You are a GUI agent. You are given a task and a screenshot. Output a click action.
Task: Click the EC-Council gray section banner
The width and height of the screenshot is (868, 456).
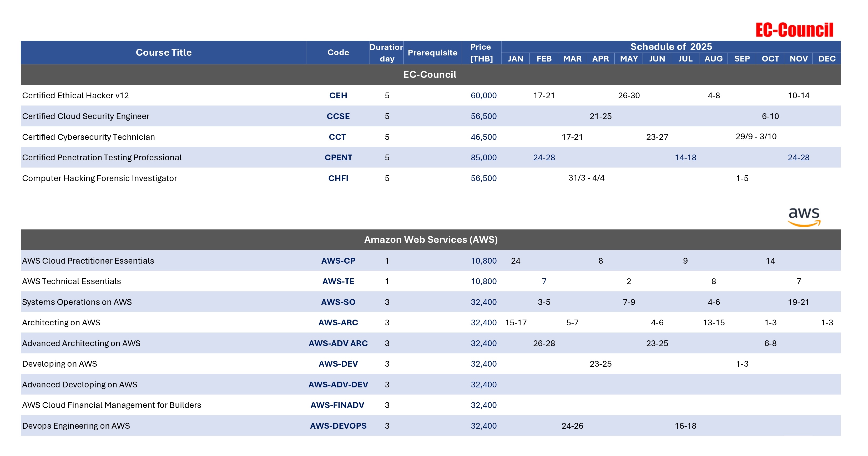[x=431, y=74]
